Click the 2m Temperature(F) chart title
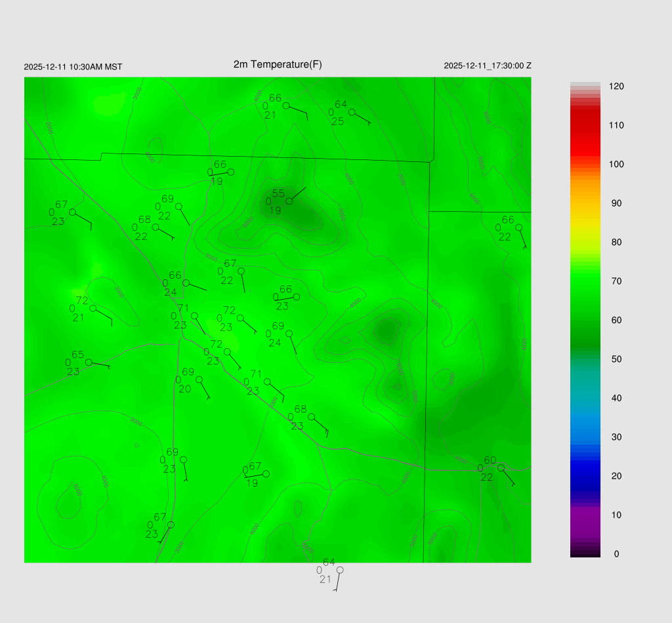 [278, 64]
